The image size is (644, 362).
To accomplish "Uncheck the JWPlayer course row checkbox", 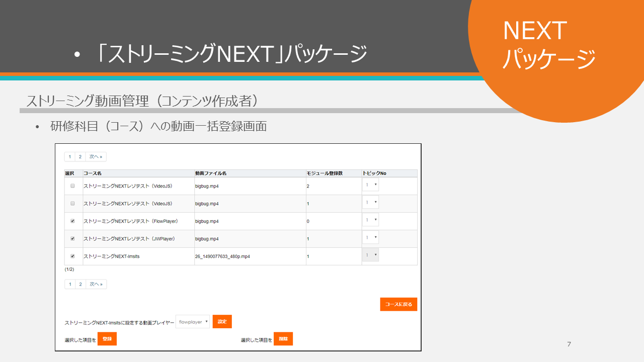I will (x=72, y=238).
